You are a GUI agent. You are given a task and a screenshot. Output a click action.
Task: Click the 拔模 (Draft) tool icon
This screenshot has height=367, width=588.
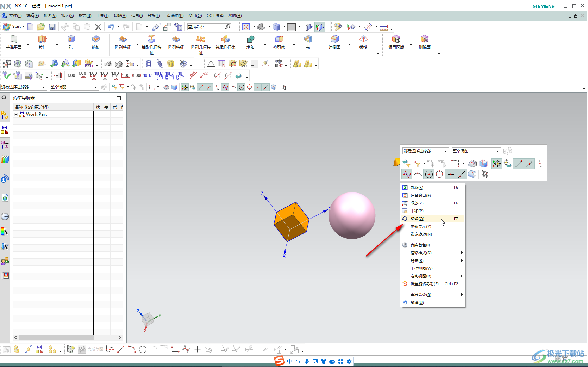pos(363,39)
